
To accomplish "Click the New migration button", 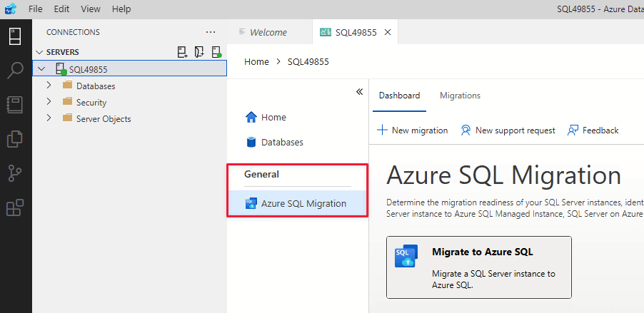I will click(413, 130).
